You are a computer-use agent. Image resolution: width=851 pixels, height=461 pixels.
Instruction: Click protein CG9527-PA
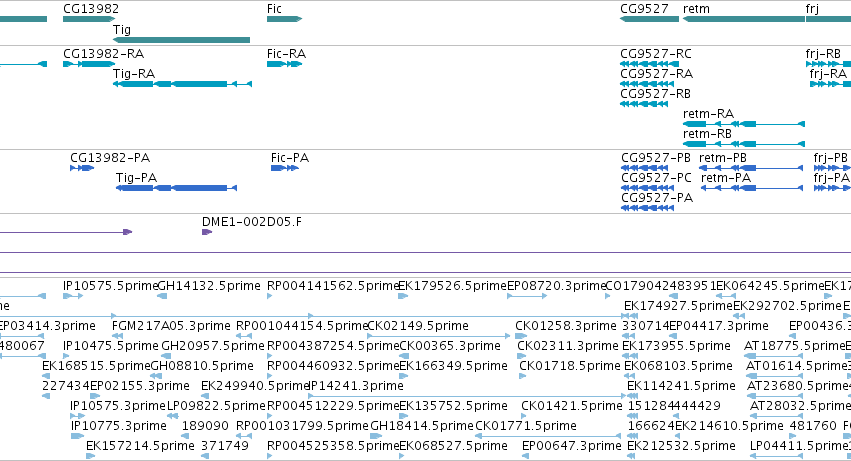[657, 198]
